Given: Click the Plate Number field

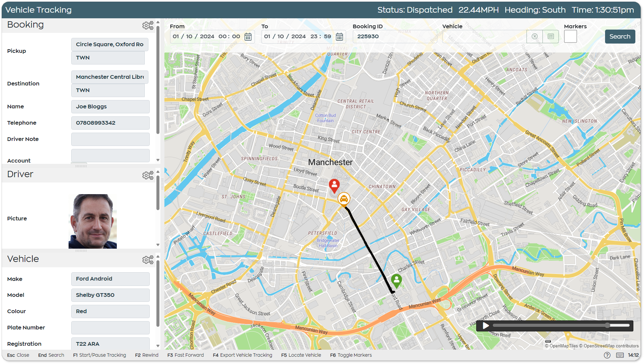Looking at the screenshot, I should [110, 328].
